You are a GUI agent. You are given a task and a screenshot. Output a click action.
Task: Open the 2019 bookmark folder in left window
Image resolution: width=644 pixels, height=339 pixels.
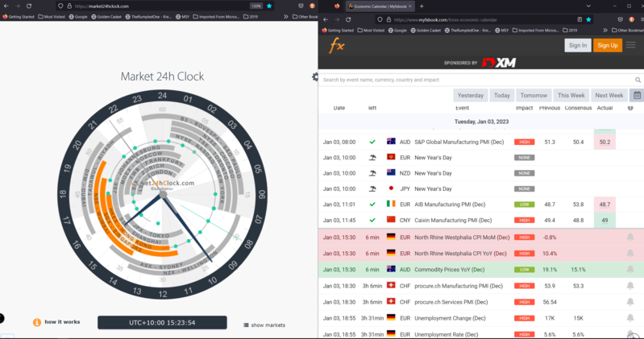[251, 17]
